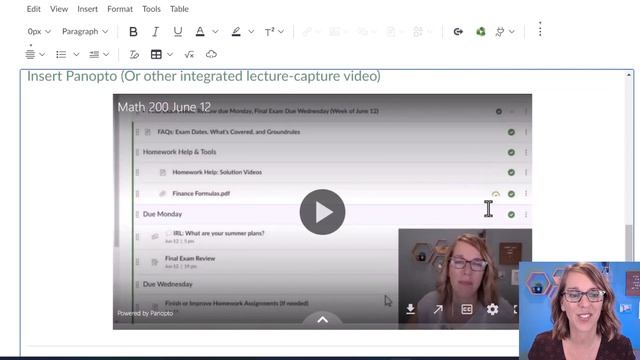
Task: Apply the background highlight color
Action: (236, 31)
